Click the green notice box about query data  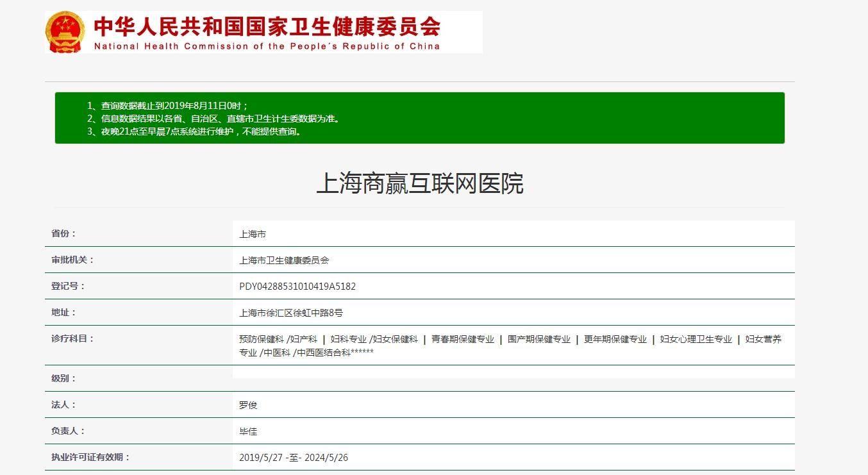[419, 118]
